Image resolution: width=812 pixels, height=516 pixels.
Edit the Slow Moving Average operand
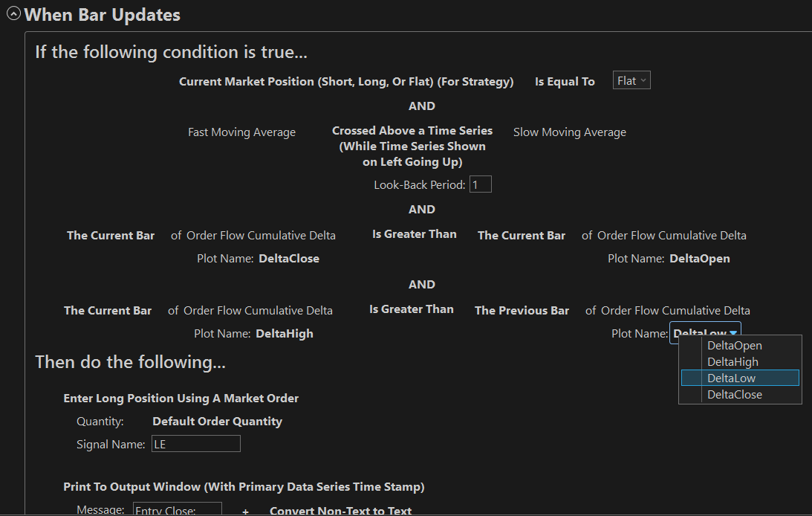pyautogui.click(x=569, y=132)
